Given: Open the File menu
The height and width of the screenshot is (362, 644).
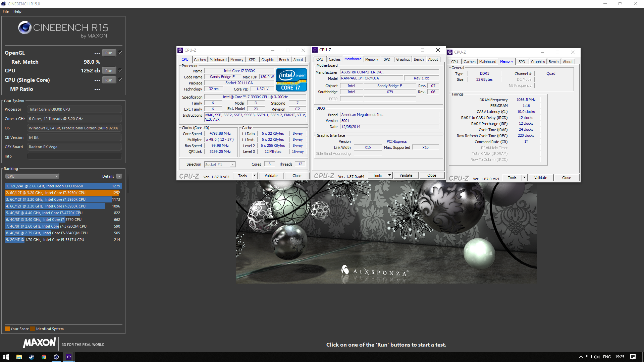Looking at the screenshot, I should pos(6,11).
